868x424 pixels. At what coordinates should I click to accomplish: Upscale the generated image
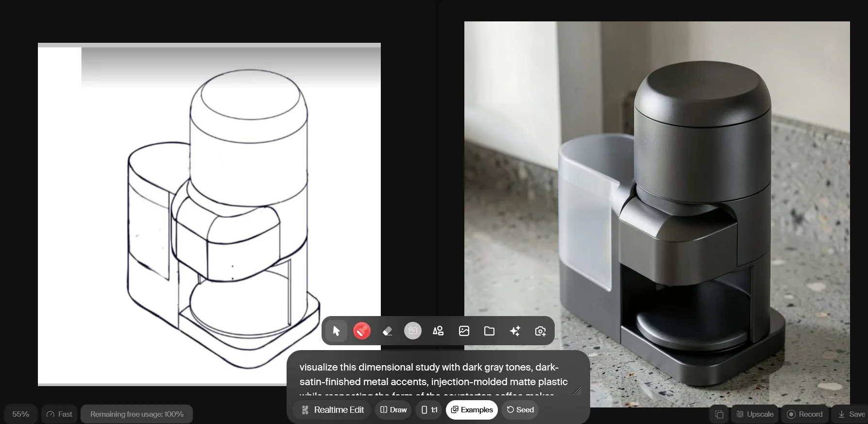point(754,414)
